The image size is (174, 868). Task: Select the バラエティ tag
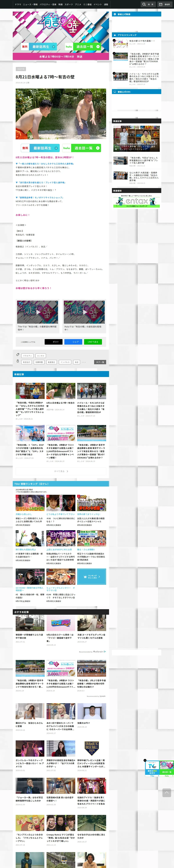click(27, 356)
